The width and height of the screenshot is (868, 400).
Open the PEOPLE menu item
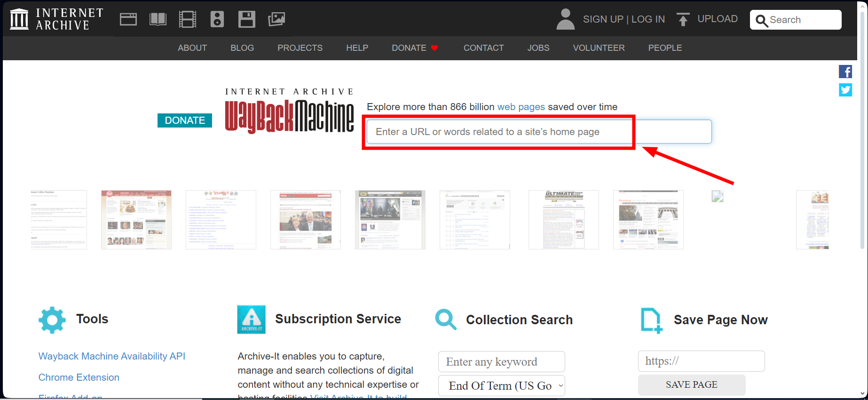click(x=665, y=48)
